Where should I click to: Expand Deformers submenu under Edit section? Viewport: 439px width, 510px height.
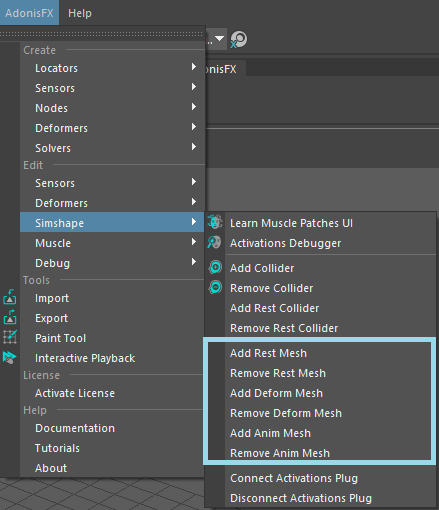click(x=112, y=203)
